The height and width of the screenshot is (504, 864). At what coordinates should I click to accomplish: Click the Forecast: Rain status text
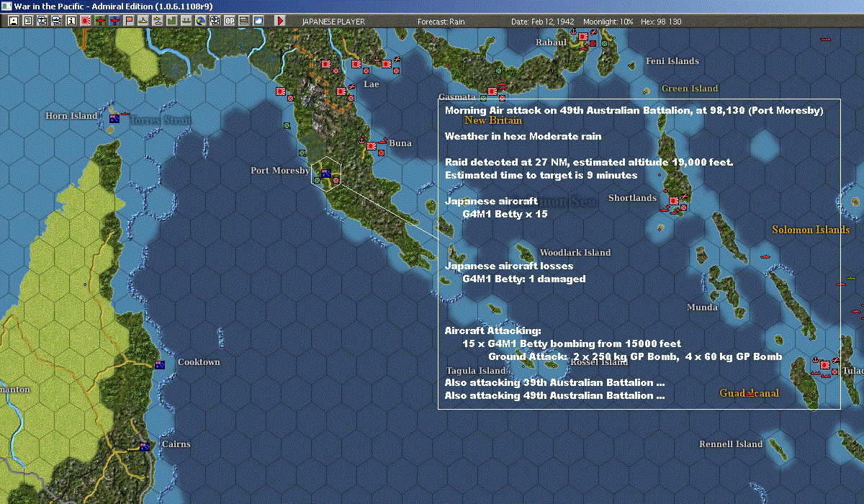coord(441,22)
